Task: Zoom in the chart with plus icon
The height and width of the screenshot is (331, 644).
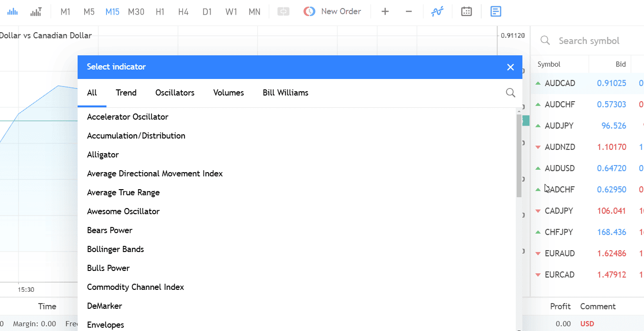Action: 385,12
